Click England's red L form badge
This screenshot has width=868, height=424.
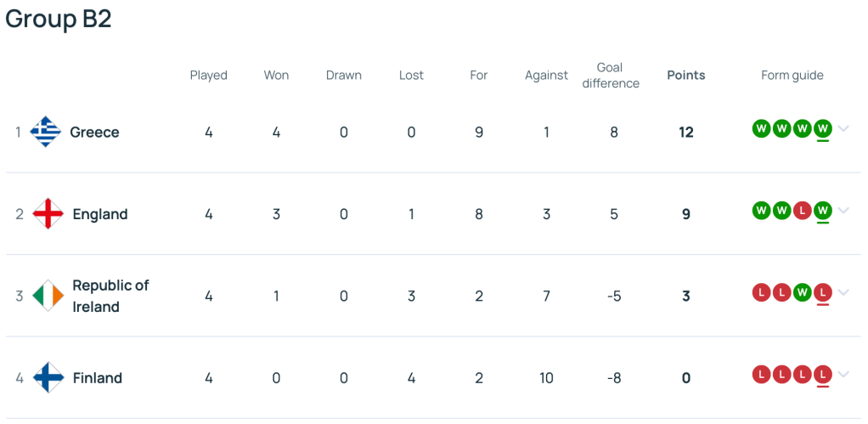pos(802,210)
